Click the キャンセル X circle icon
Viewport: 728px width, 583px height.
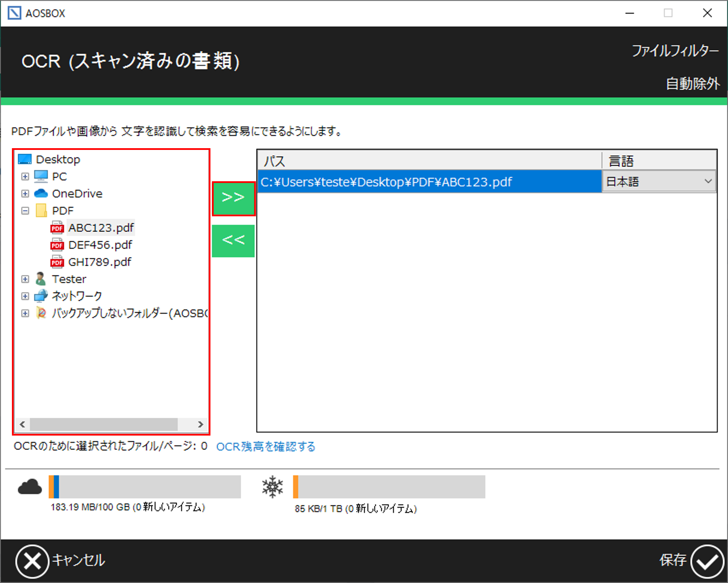click(x=32, y=561)
